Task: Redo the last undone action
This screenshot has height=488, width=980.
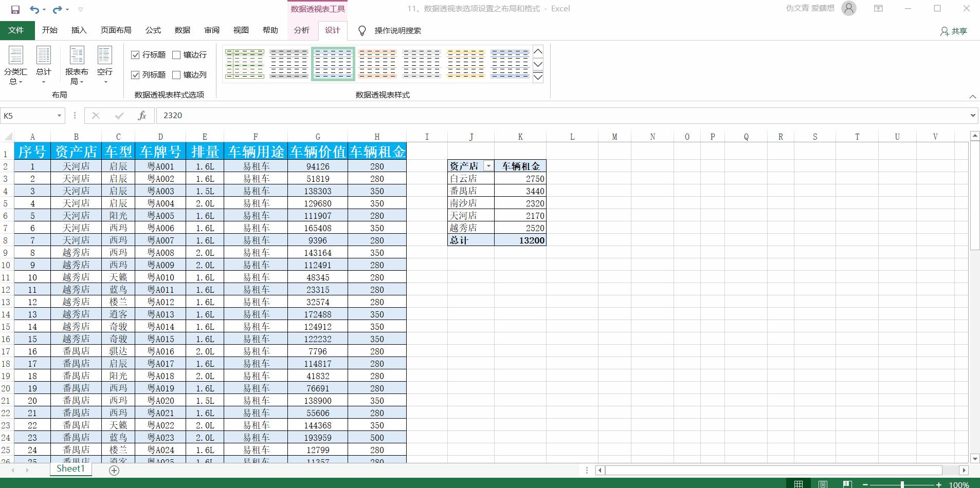Action: (58, 9)
